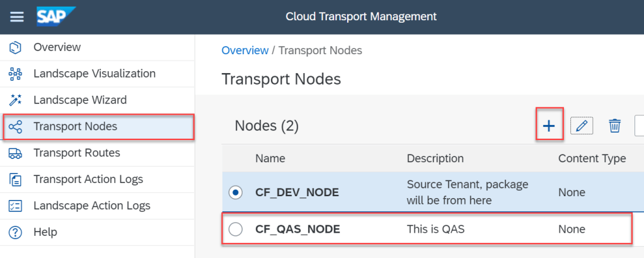Open Transport Action Logs page
This screenshot has height=258, width=644.
pos(88,180)
